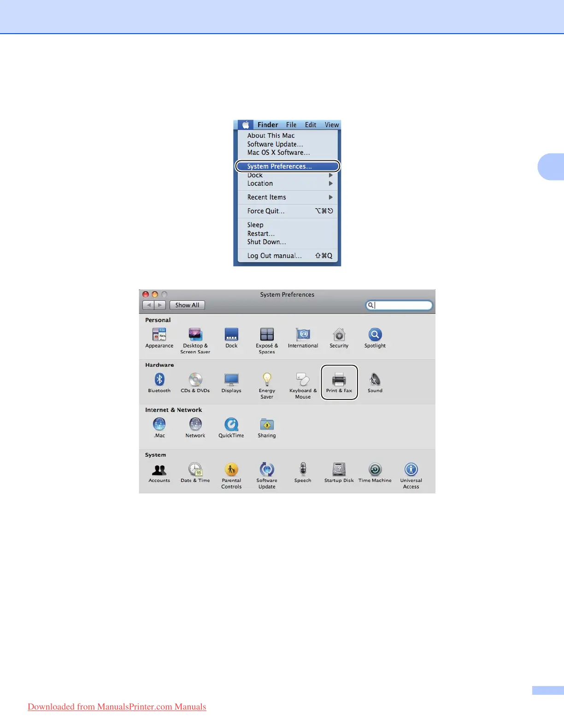Choose Force Quit…
The image size is (564, 728).
[x=288, y=211]
